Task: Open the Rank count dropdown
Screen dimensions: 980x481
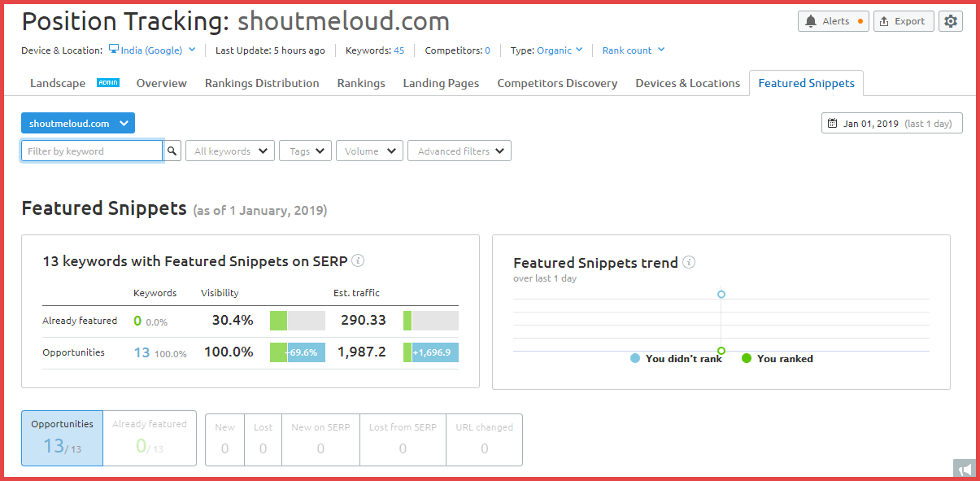Action: tap(634, 50)
